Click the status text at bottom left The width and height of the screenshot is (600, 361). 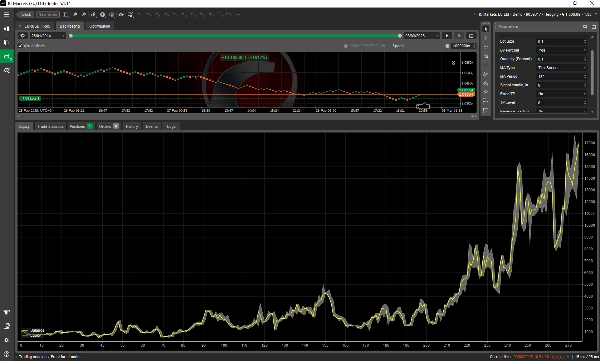point(50,357)
